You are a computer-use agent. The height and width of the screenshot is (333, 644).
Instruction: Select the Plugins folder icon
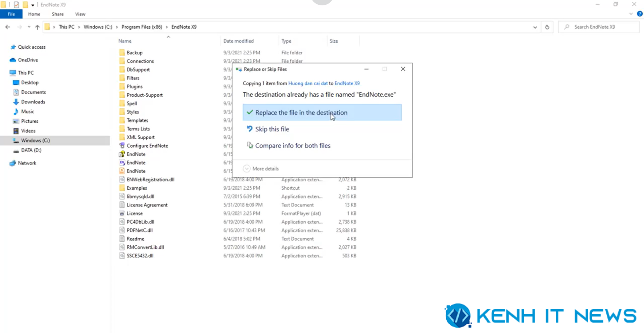pyautogui.click(x=122, y=87)
